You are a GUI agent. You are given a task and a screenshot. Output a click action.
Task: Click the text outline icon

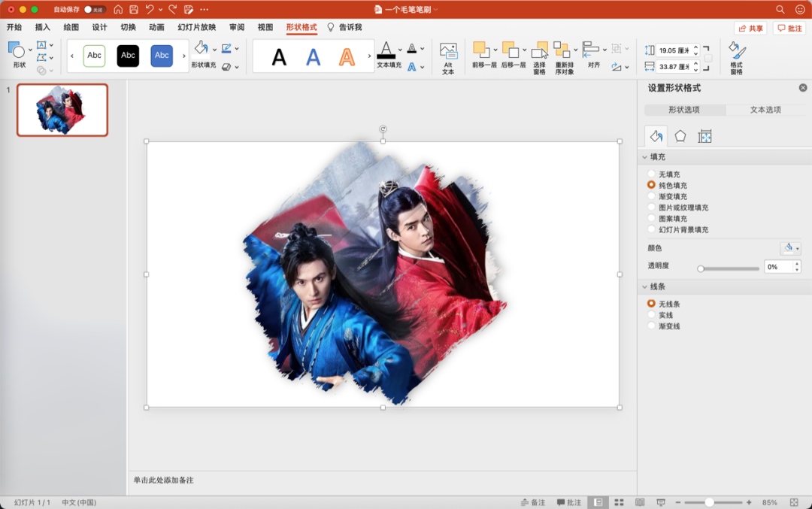coord(412,48)
